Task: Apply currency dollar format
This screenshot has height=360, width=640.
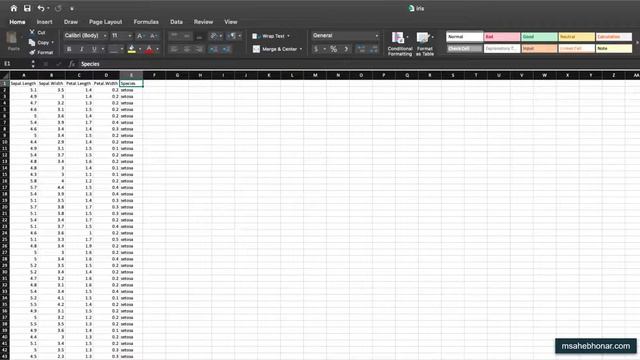Action: coord(316,49)
